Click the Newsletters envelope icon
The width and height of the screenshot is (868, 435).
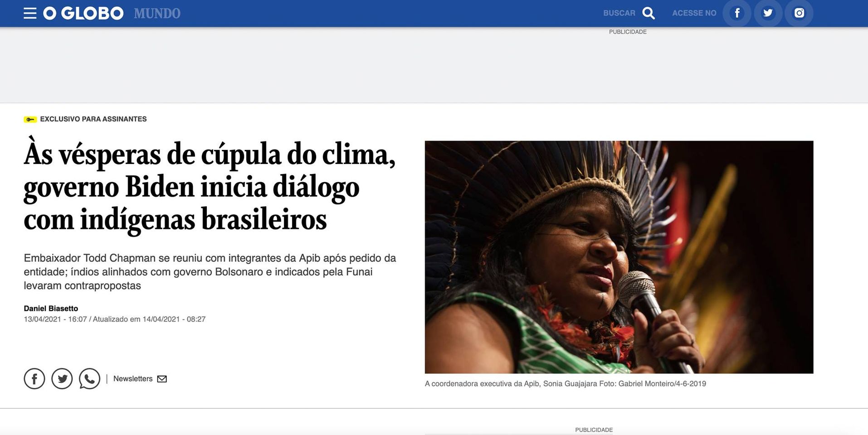162,379
